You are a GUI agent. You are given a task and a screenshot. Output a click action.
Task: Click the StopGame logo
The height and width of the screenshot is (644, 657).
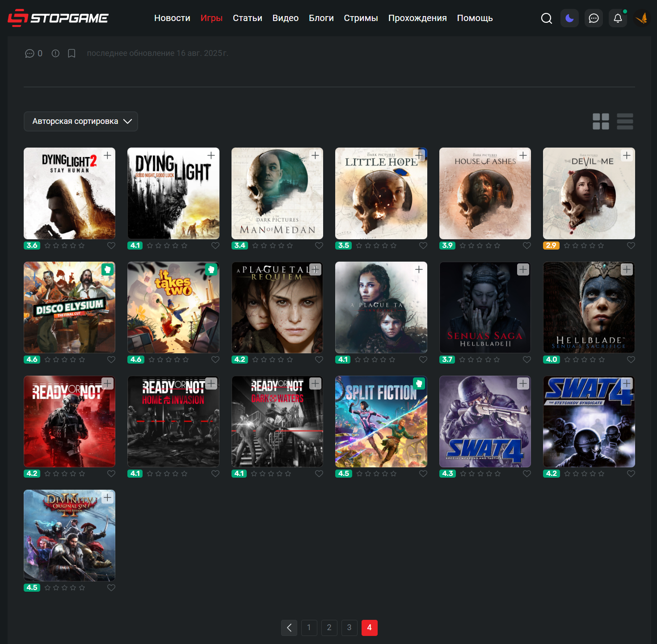point(58,18)
